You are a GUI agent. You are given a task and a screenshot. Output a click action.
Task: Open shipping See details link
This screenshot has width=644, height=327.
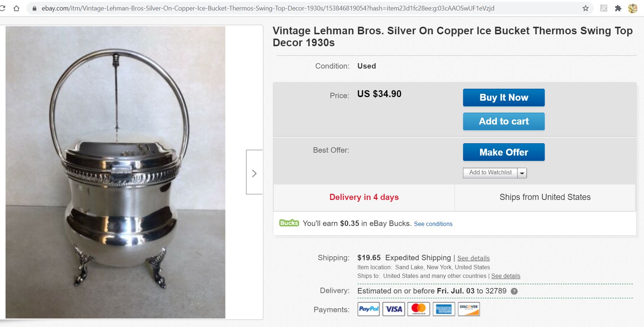pos(473,258)
